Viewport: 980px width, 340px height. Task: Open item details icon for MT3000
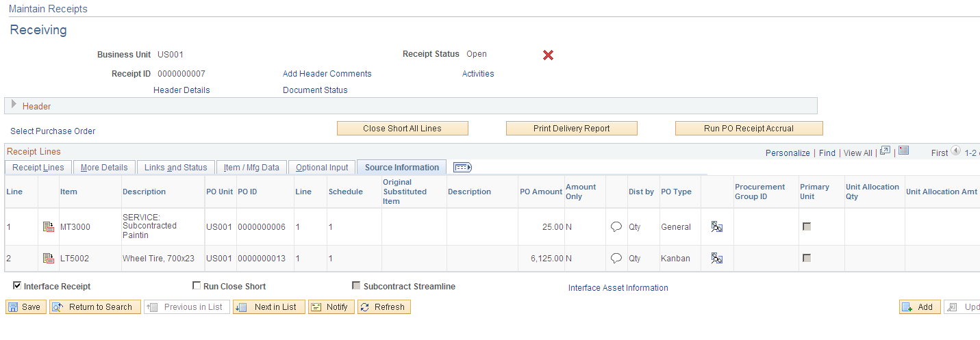pos(49,227)
